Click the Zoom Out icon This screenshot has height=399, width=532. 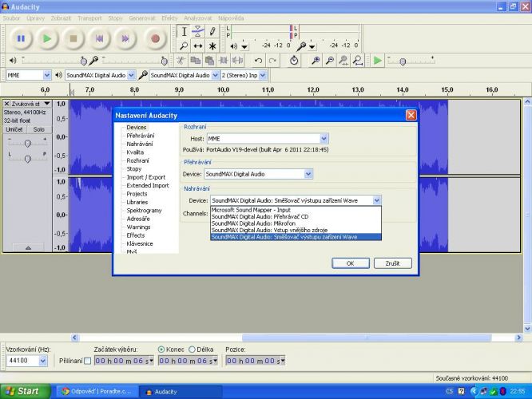coord(329,61)
